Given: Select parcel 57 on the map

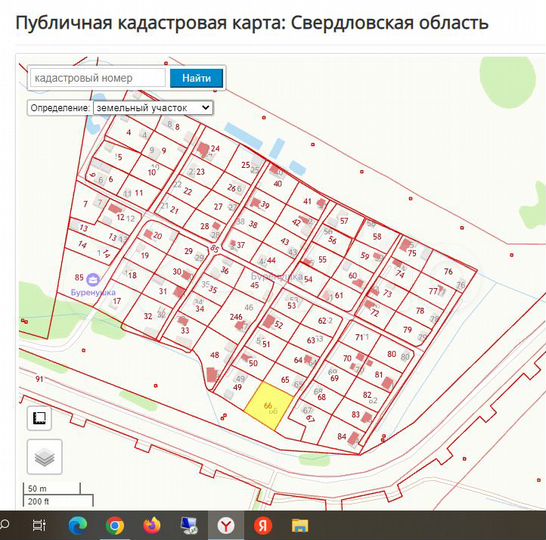Looking at the screenshot, I should point(344,221).
